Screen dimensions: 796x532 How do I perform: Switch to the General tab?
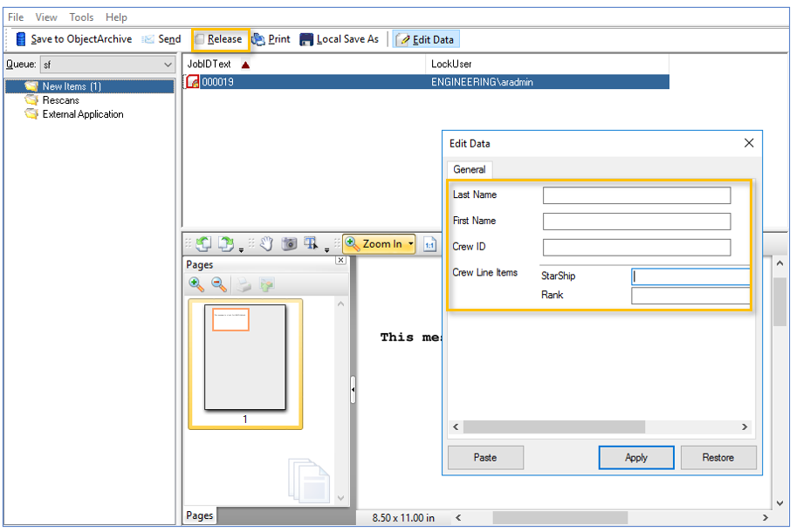(470, 169)
